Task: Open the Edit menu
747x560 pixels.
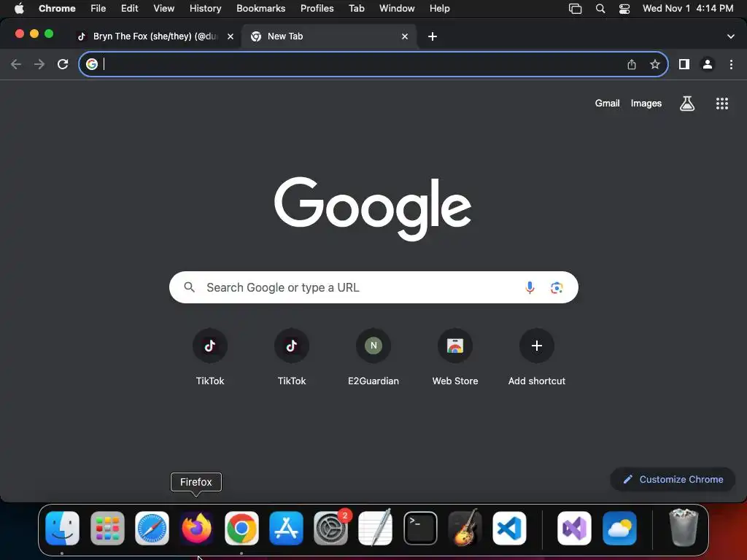Action: pyautogui.click(x=130, y=9)
